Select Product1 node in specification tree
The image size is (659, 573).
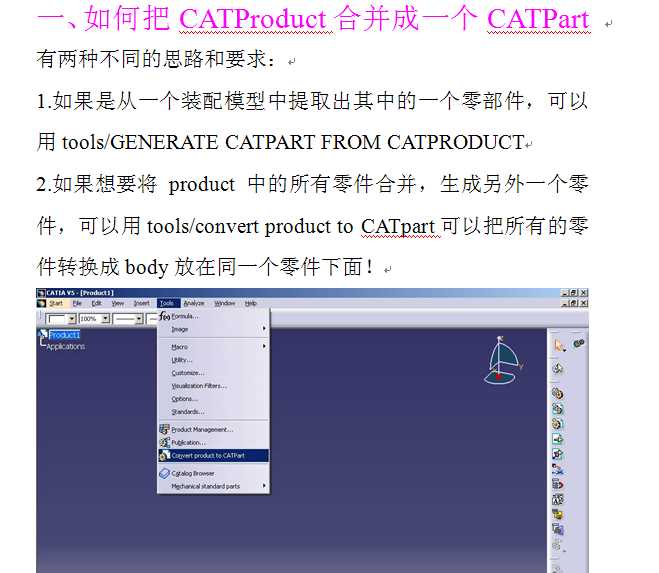click(64, 335)
